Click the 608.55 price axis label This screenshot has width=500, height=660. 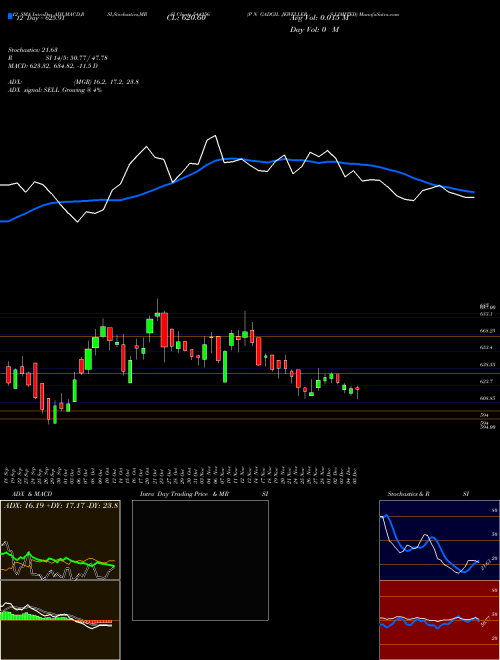pos(487,398)
